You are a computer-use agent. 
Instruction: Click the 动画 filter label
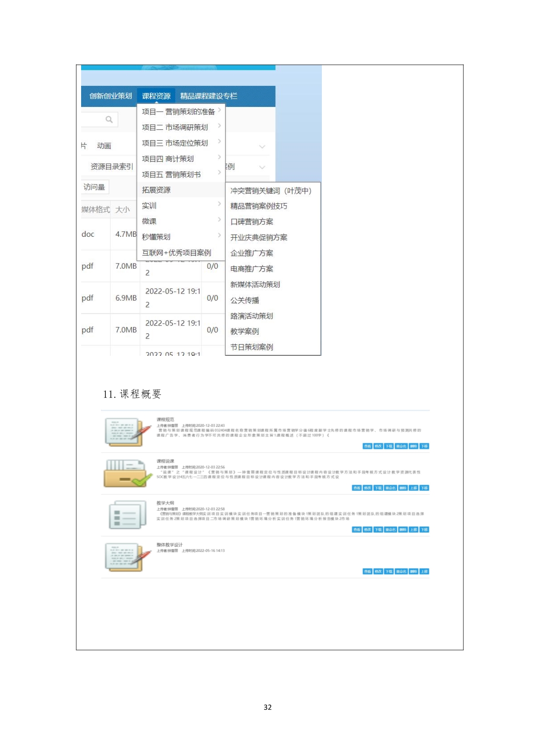tap(104, 146)
